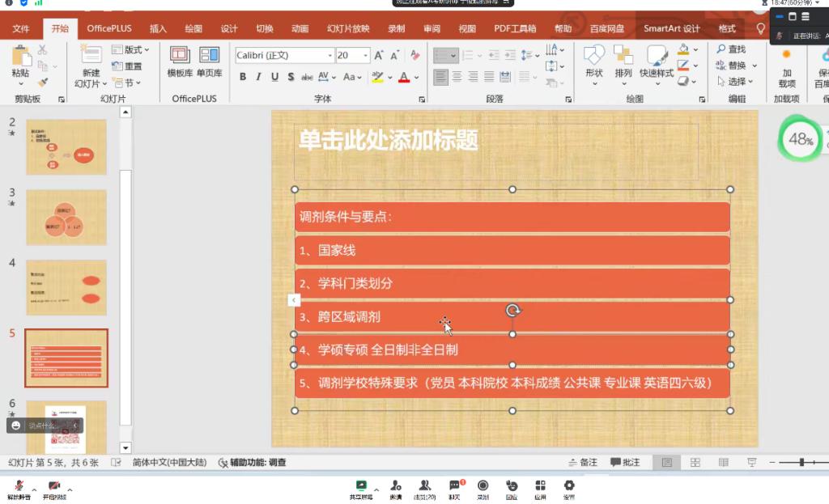Click the 重置 reset slide button
The width and height of the screenshot is (829, 504).
click(128, 66)
